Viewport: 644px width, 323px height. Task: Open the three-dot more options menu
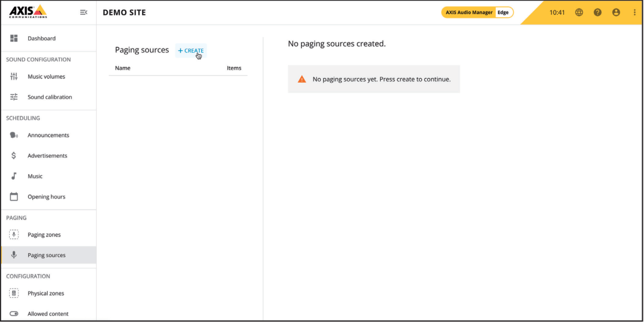(x=635, y=12)
